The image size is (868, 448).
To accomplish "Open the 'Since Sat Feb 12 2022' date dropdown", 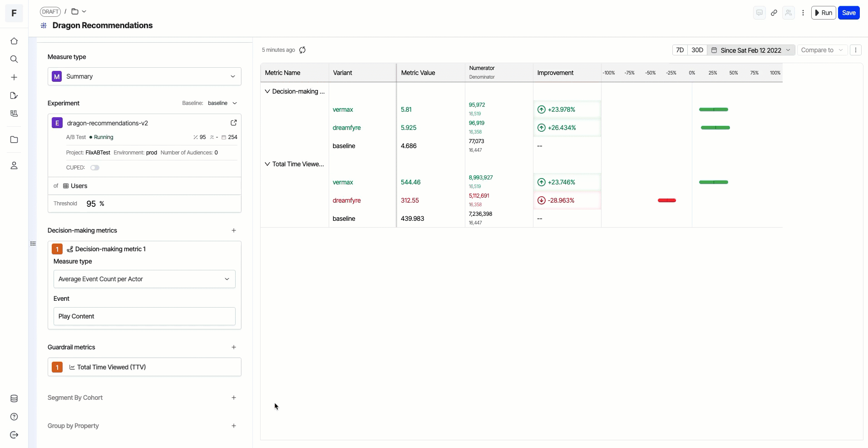I will click(x=751, y=50).
